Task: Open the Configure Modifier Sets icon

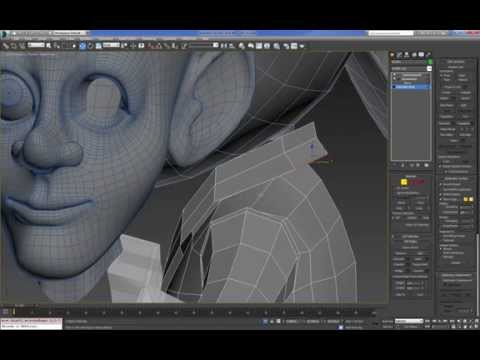Action: click(426, 165)
